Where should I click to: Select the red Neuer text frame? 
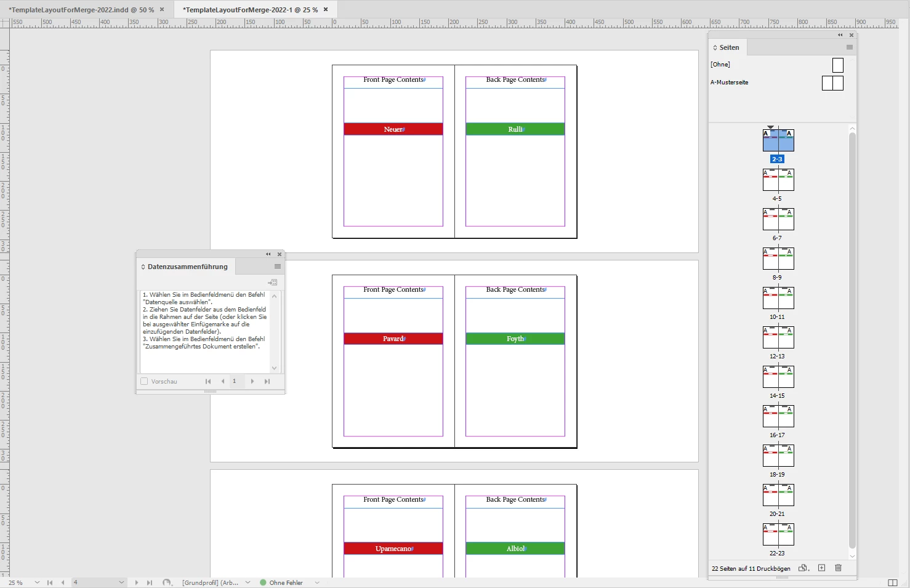coord(393,129)
